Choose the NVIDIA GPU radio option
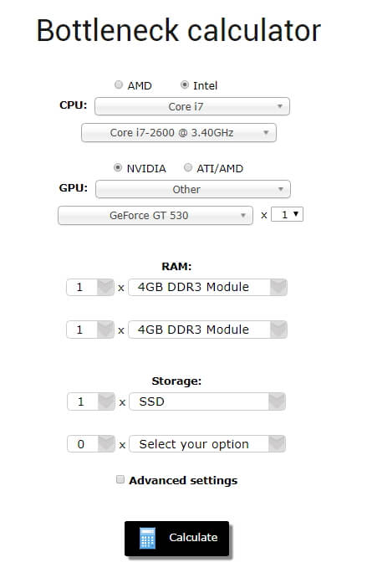This screenshot has height=588, width=367. click(x=118, y=167)
